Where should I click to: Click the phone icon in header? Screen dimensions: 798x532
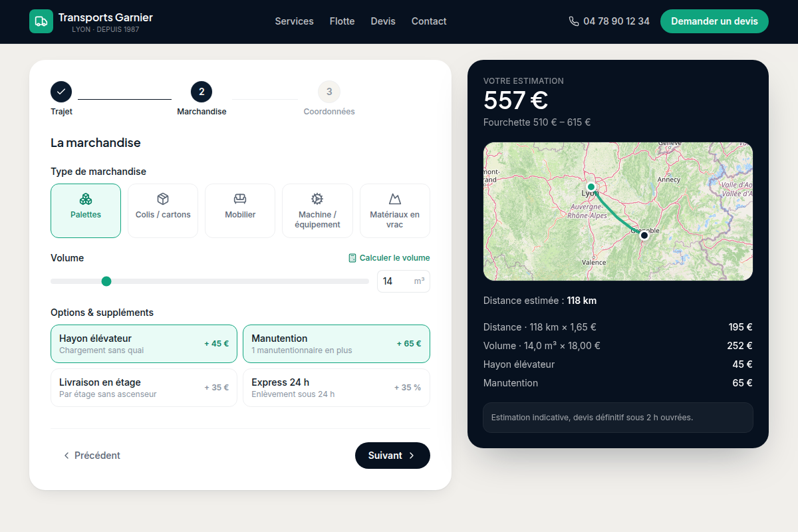(574, 21)
